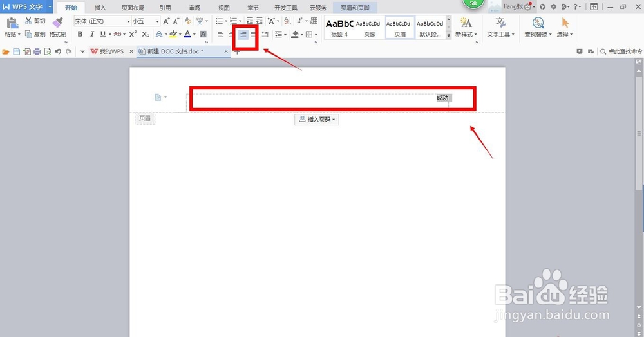
Task: Undo the last action
Action: (x=58, y=51)
